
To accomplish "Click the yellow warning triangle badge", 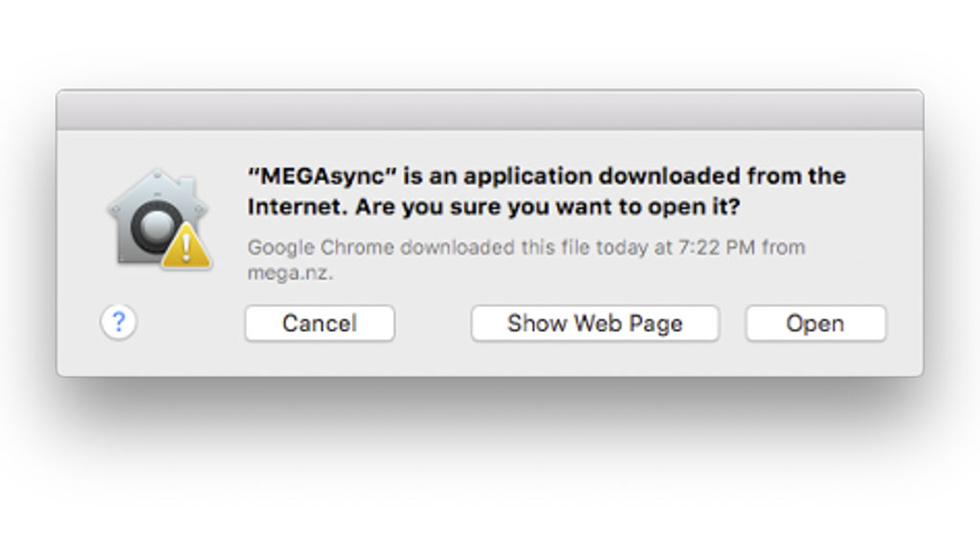I will click(x=188, y=248).
